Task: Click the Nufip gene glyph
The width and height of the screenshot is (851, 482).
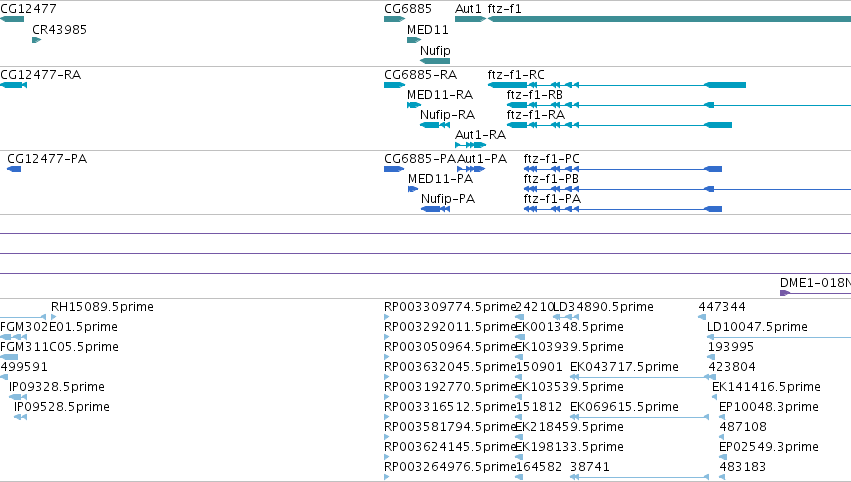Action: 435,61
